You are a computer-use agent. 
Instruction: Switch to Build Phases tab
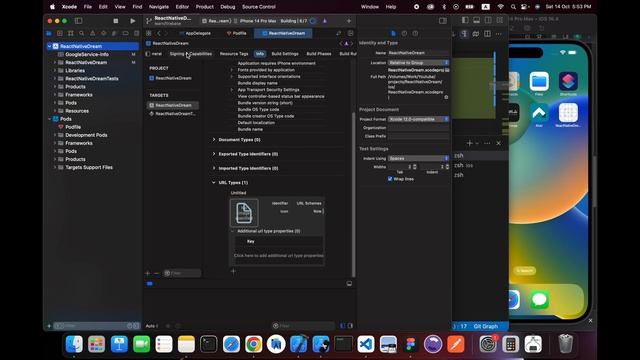(x=319, y=54)
